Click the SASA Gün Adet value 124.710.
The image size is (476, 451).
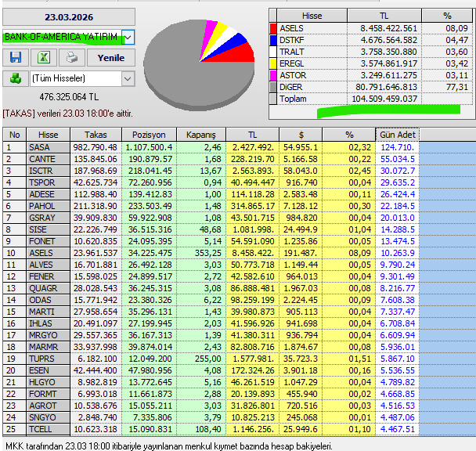tap(398, 147)
